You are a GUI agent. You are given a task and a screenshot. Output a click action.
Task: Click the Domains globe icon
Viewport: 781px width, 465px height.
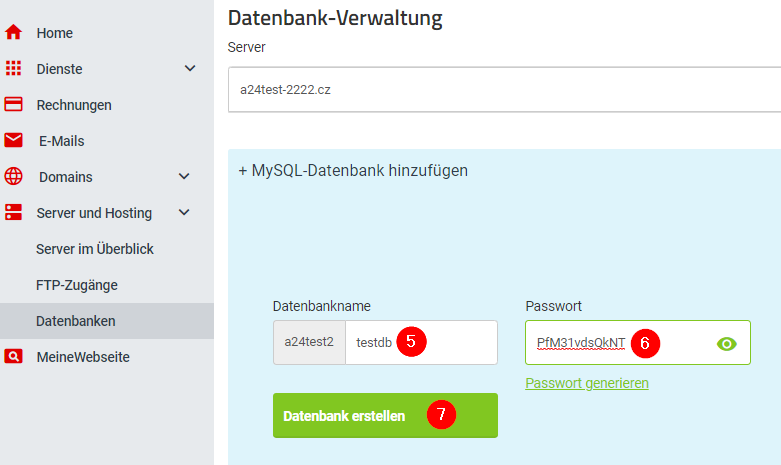pyautogui.click(x=14, y=177)
